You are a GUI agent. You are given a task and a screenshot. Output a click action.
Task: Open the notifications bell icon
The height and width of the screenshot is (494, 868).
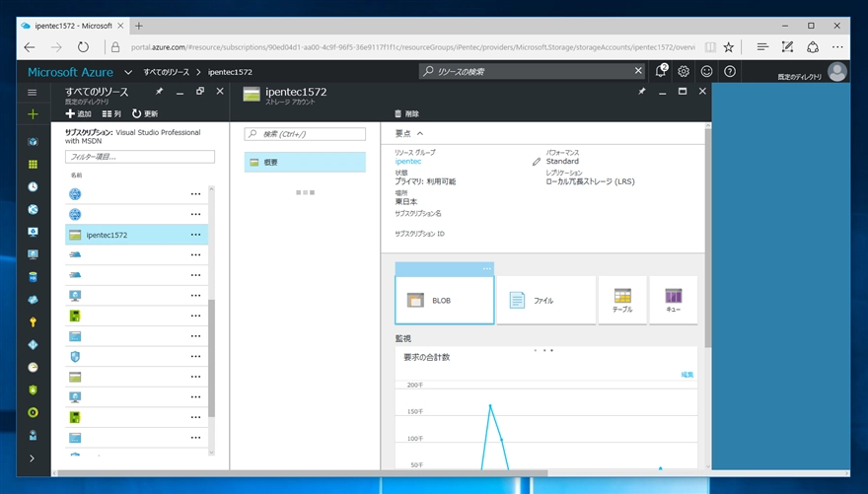coord(661,71)
